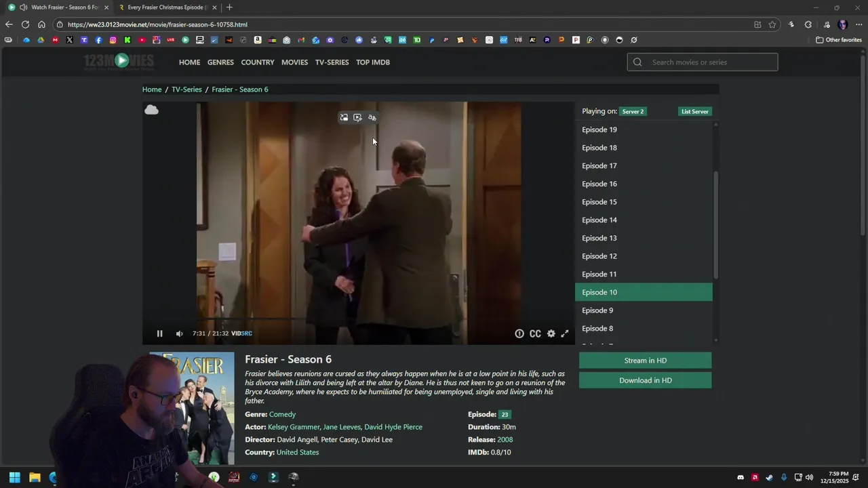Open TOP IMDB in navigation

pos(373,62)
